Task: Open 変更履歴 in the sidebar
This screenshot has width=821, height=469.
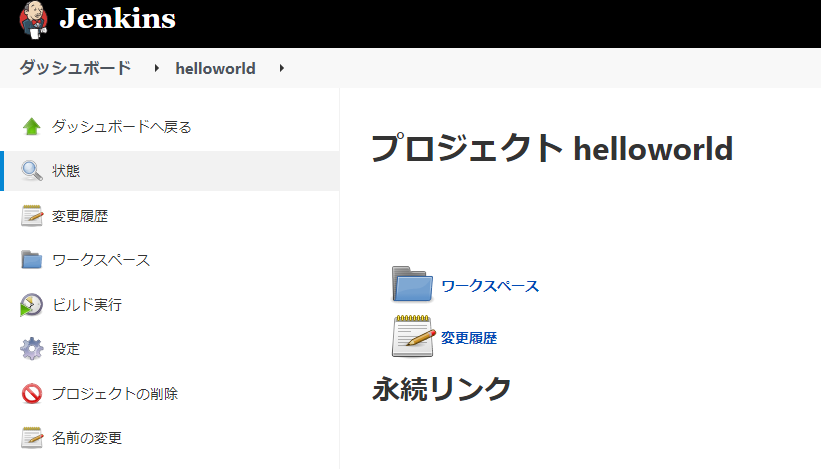Action: (x=80, y=216)
